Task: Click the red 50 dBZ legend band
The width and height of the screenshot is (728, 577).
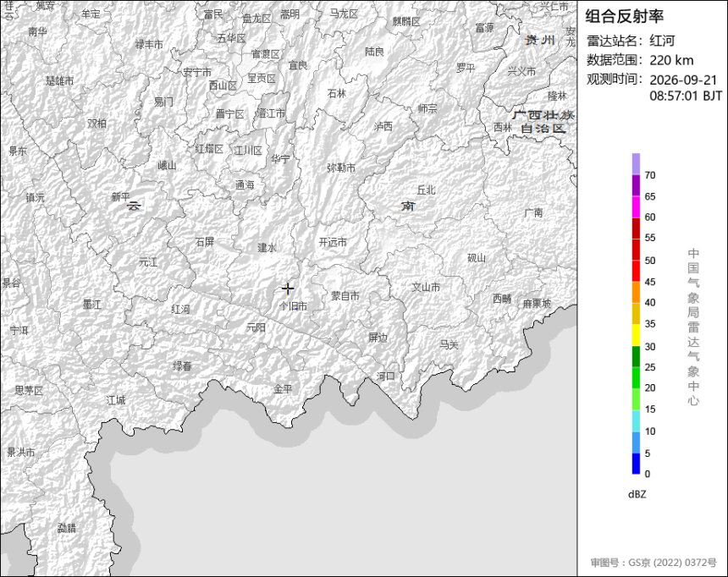Action: click(x=636, y=250)
